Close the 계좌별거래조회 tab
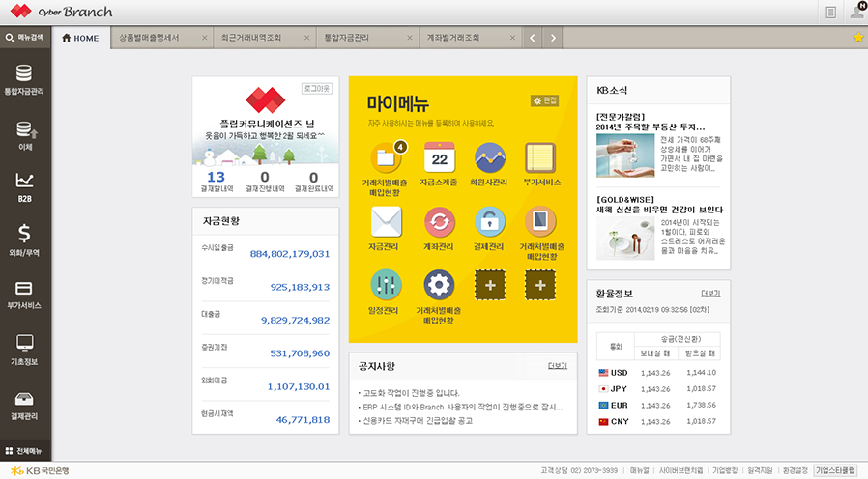868x479 pixels. tap(512, 38)
